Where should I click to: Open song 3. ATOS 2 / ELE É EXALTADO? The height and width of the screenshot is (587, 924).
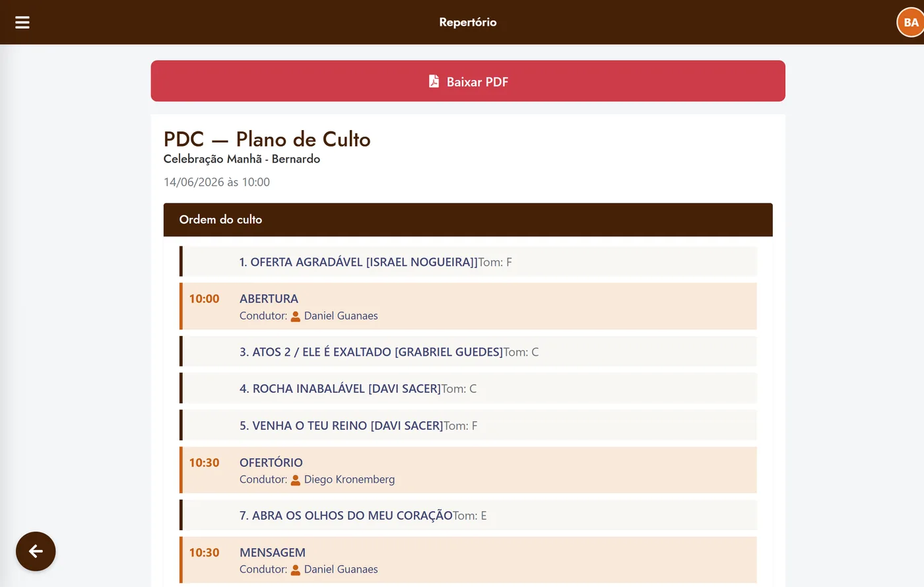tap(371, 352)
